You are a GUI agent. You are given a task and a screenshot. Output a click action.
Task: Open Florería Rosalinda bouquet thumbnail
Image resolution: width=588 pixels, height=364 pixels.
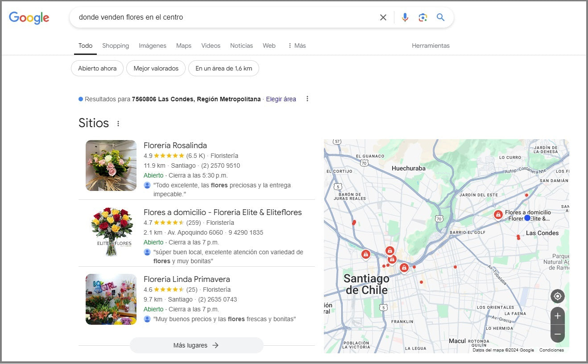tap(111, 165)
